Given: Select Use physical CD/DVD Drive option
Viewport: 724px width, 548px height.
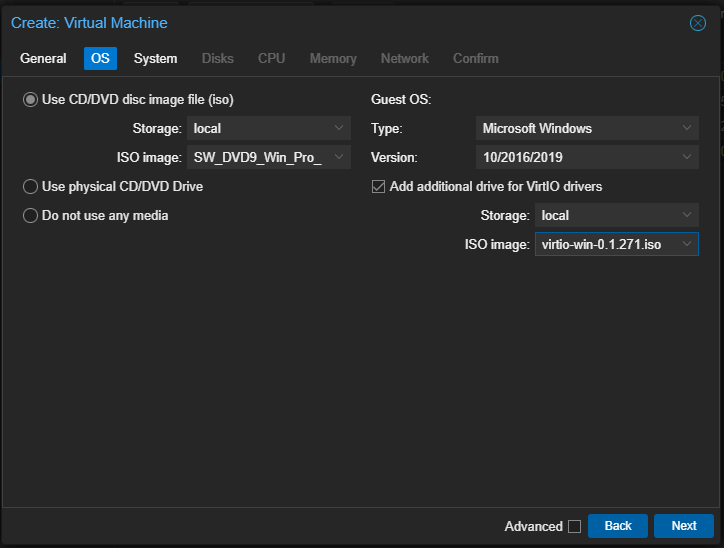Looking at the screenshot, I should click(x=30, y=187).
